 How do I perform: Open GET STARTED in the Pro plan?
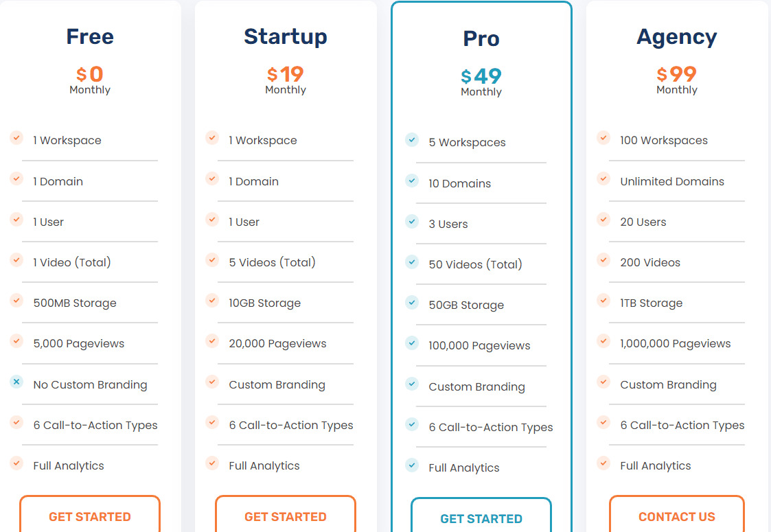pyautogui.click(x=481, y=519)
